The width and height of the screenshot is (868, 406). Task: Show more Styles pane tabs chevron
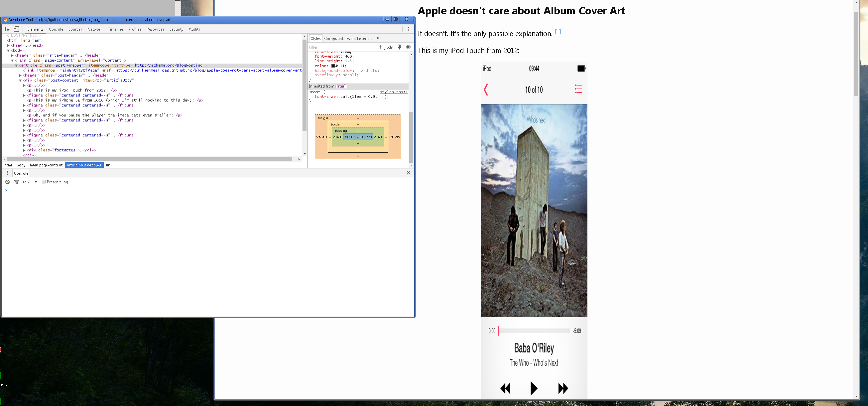click(378, 39)
